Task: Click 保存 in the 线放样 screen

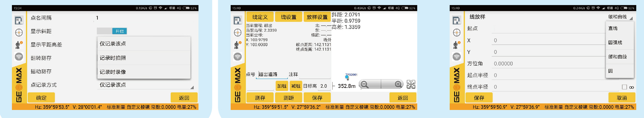Action: coord(479,98)
